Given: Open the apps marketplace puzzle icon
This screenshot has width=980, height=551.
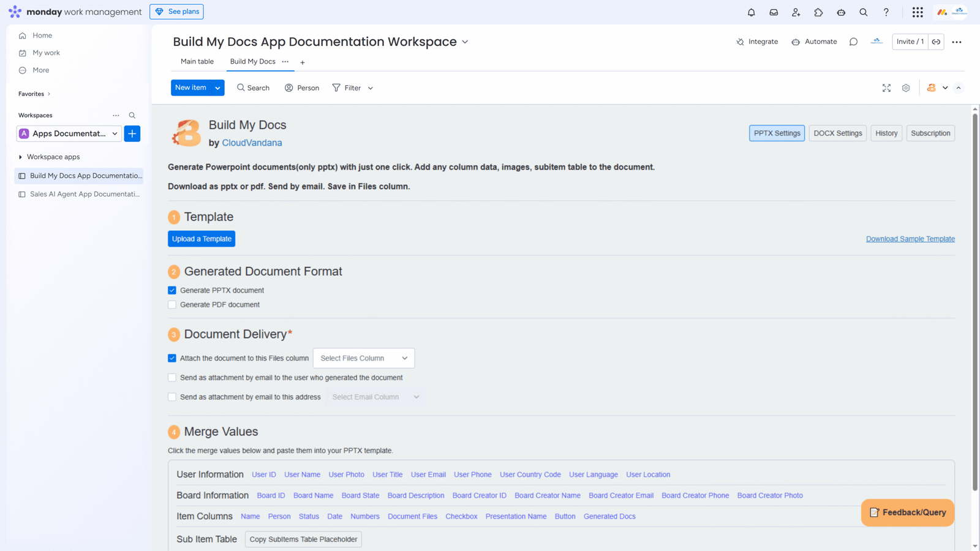Looking at the screenshot, I should [818, 12].
